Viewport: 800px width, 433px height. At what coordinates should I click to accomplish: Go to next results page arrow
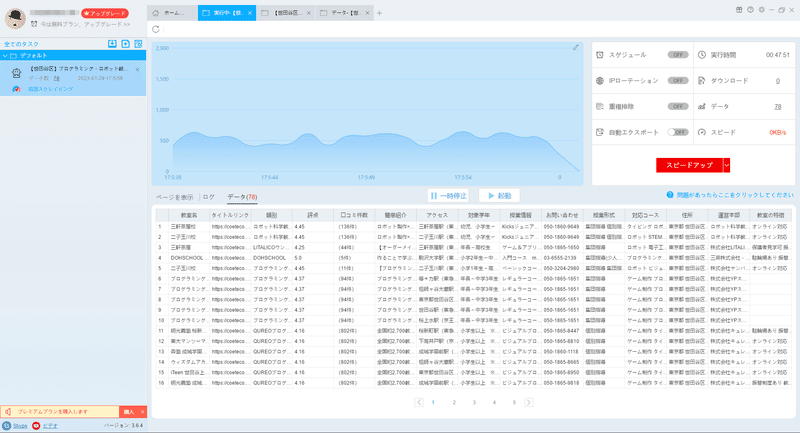[x=529, y=402]
